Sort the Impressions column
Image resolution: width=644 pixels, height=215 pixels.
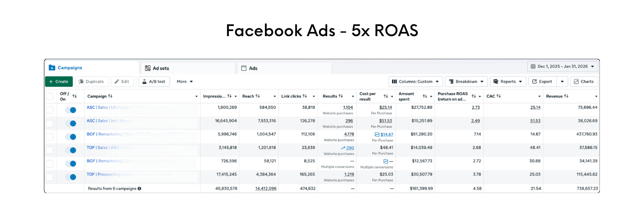point(230,96)
